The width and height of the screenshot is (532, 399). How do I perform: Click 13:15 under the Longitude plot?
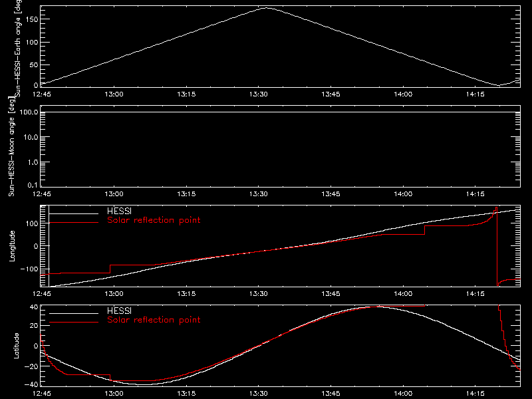(x=186, y=293)
